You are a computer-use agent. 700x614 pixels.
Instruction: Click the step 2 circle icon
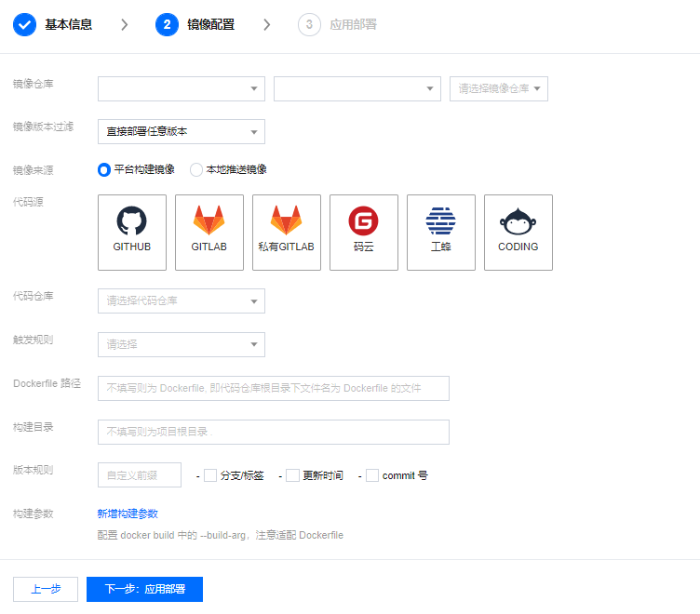pos(167,24)
